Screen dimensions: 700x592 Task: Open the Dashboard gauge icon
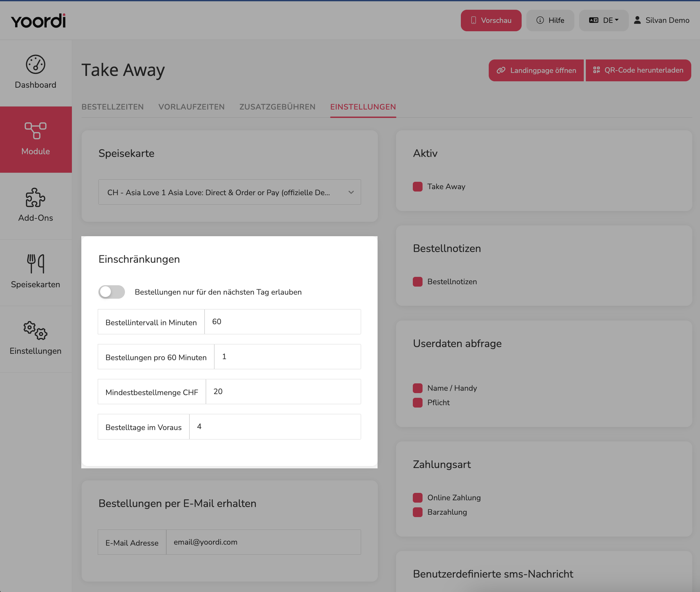coord(36,65)
